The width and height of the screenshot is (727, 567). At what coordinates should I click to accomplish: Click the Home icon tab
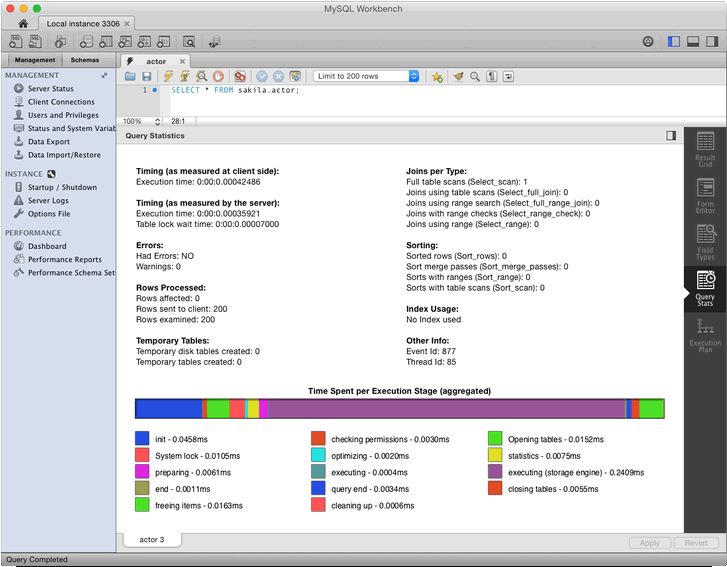pyautogui.click(x=23, y=24)
